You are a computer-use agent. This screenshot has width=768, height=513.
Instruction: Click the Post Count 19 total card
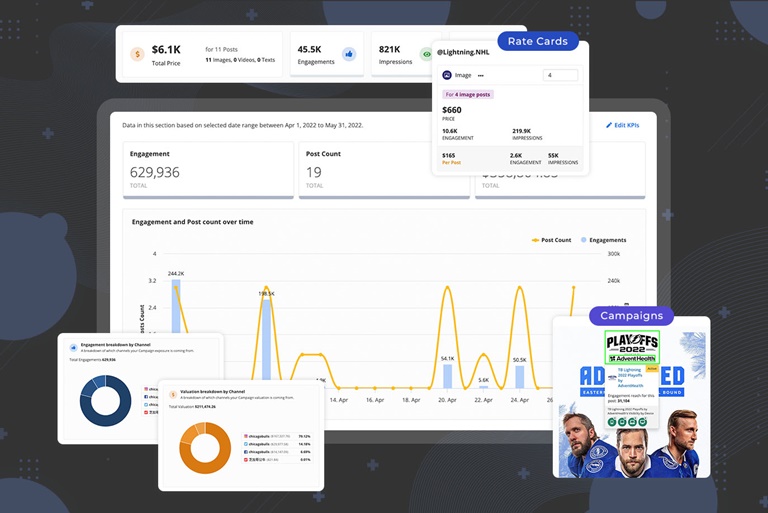point(384,170)
